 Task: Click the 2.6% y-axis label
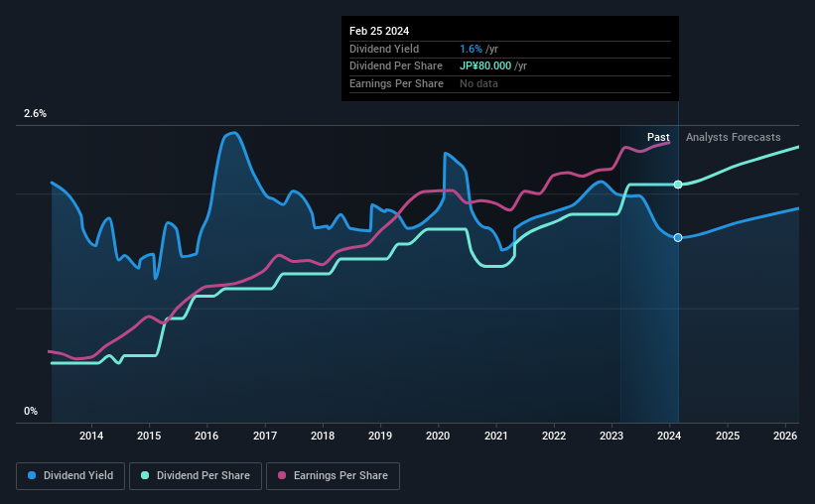[35, 113]
